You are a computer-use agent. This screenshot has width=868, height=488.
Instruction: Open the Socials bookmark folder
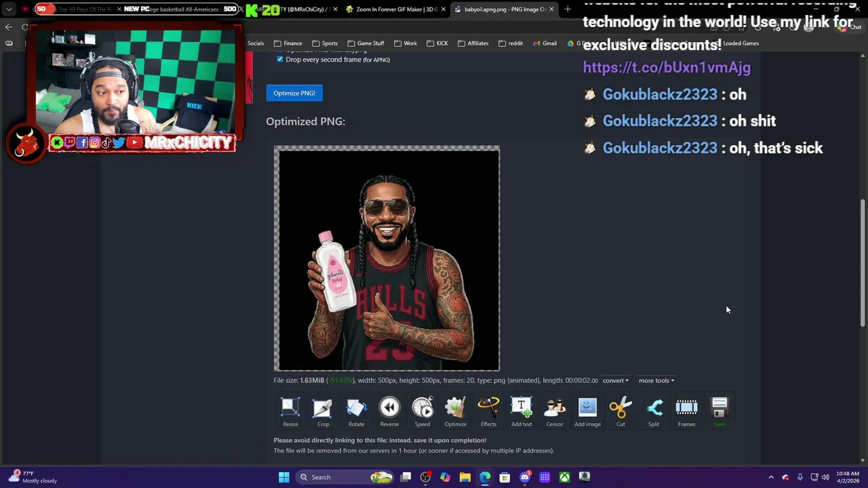pyautogui.click(x=256, y=43)
